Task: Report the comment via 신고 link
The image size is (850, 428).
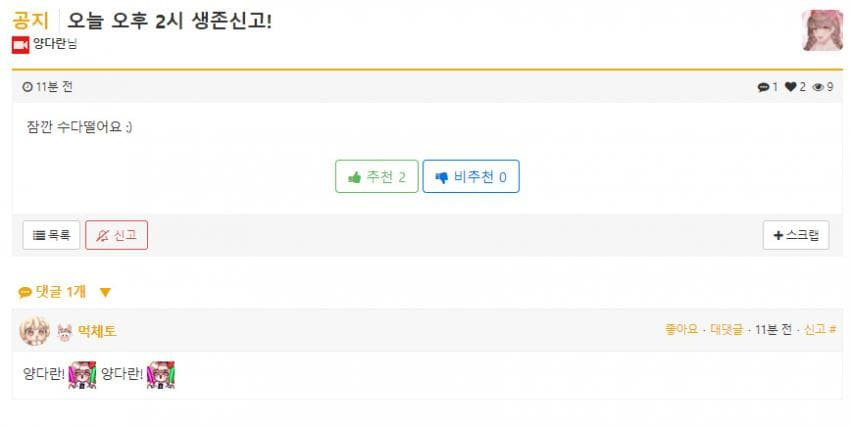Action: [x=815, y=329]
